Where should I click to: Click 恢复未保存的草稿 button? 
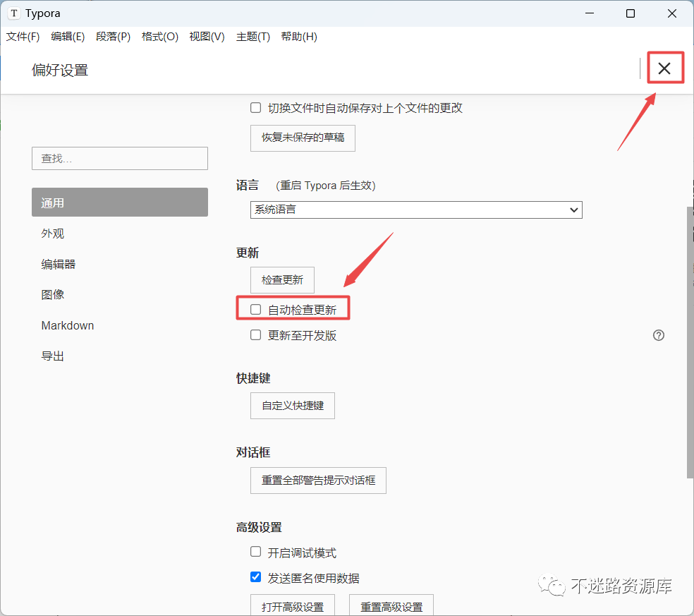click(303, 138)
